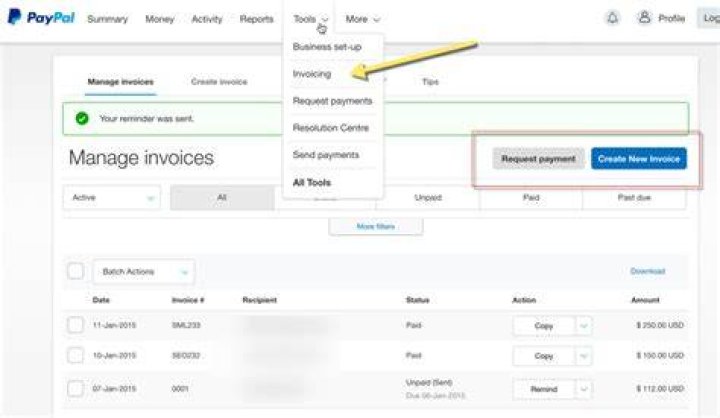Select Send payments menu entry
Screen dimensions: 720x418
tap(326, 155)
